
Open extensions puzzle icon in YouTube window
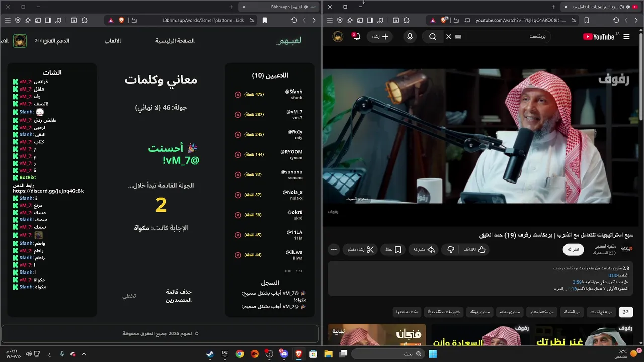pyautogui.click(x=406, y=20)
